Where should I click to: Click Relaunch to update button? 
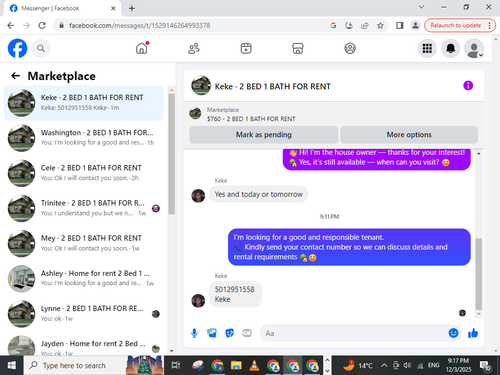pos(460,25)
